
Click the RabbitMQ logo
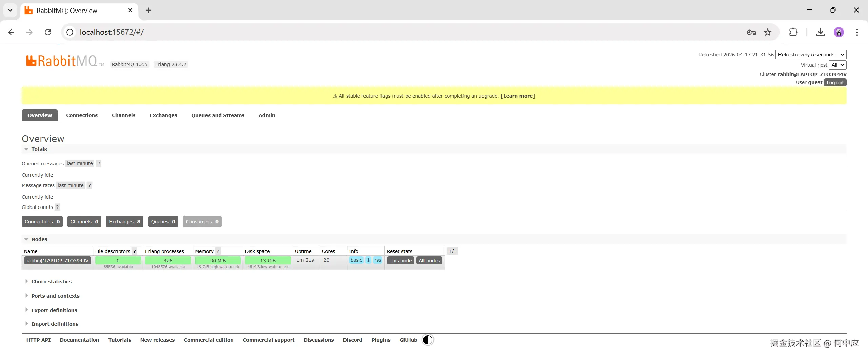(65, 61)
